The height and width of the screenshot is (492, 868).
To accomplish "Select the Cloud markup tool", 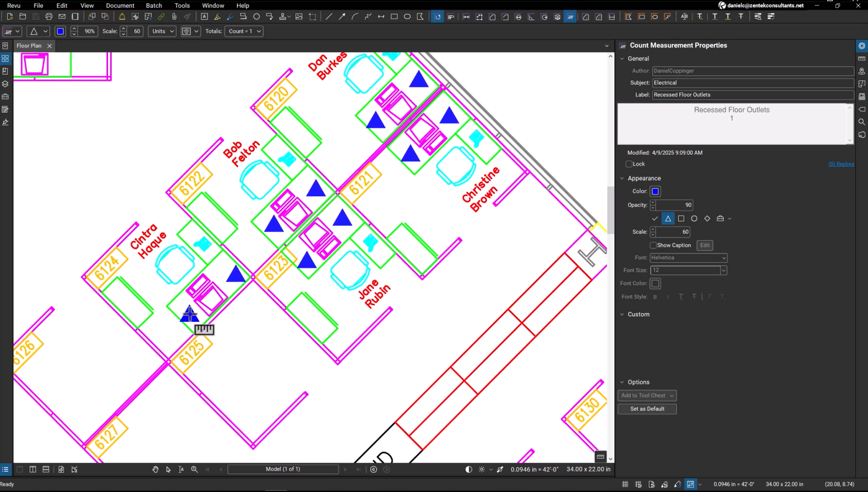I will tap(256, 17).
